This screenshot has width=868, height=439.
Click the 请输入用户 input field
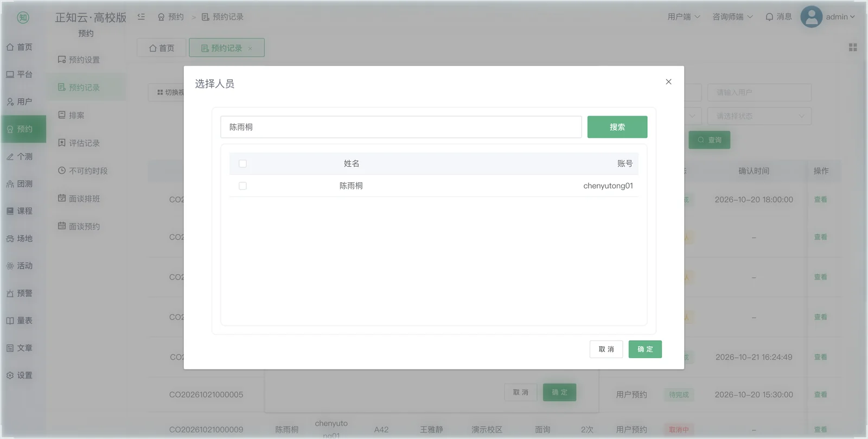pyautogui.click(x=759, y=92)
